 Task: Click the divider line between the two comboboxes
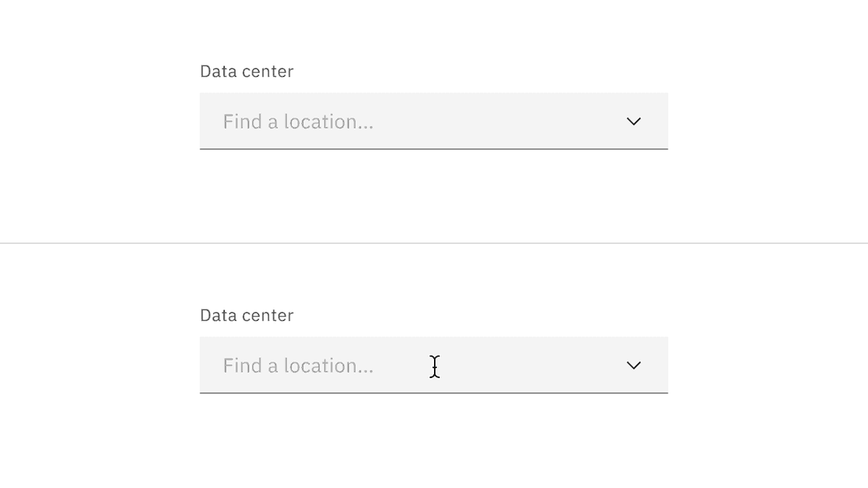434,242
